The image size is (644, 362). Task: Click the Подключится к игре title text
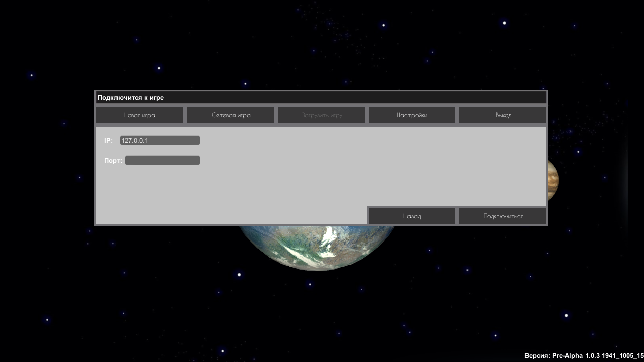[131, 97]
